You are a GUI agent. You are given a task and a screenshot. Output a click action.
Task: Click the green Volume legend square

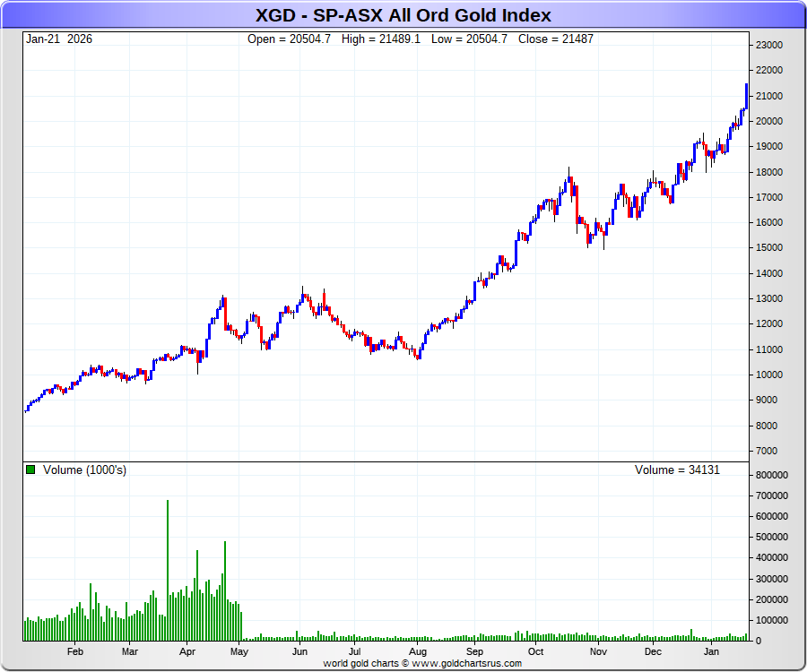(31, 470)
